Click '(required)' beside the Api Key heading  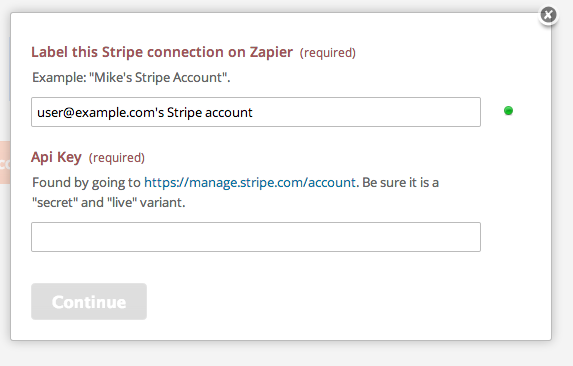(x=117, y=158)
